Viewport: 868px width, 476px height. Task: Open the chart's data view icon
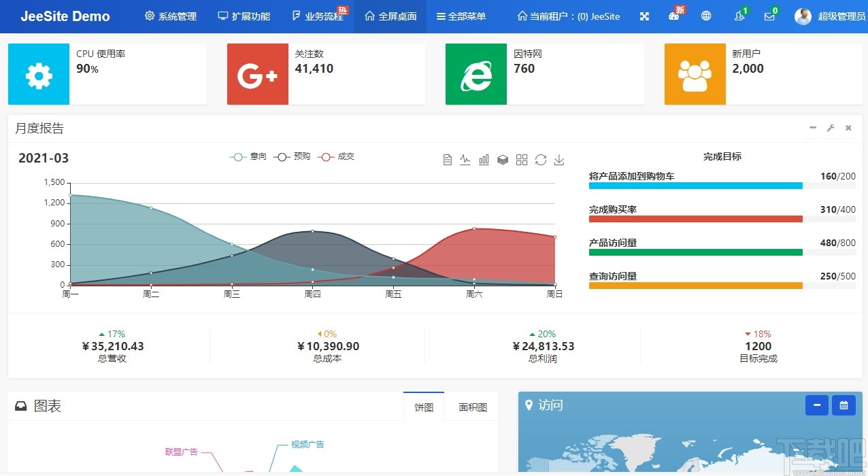coord(448,160)
